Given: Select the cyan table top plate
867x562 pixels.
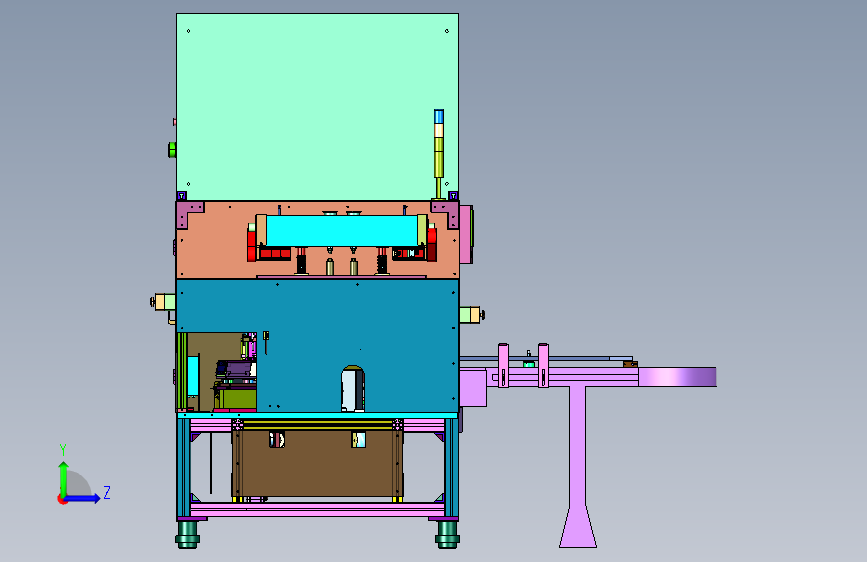Looking at the screenshot, I should point(317,415).
